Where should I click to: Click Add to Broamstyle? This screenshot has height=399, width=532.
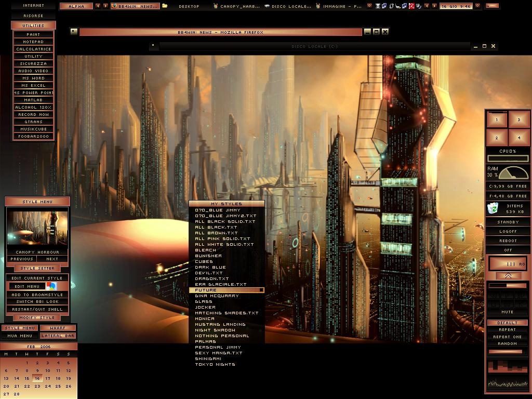click(x=37, y=295)
